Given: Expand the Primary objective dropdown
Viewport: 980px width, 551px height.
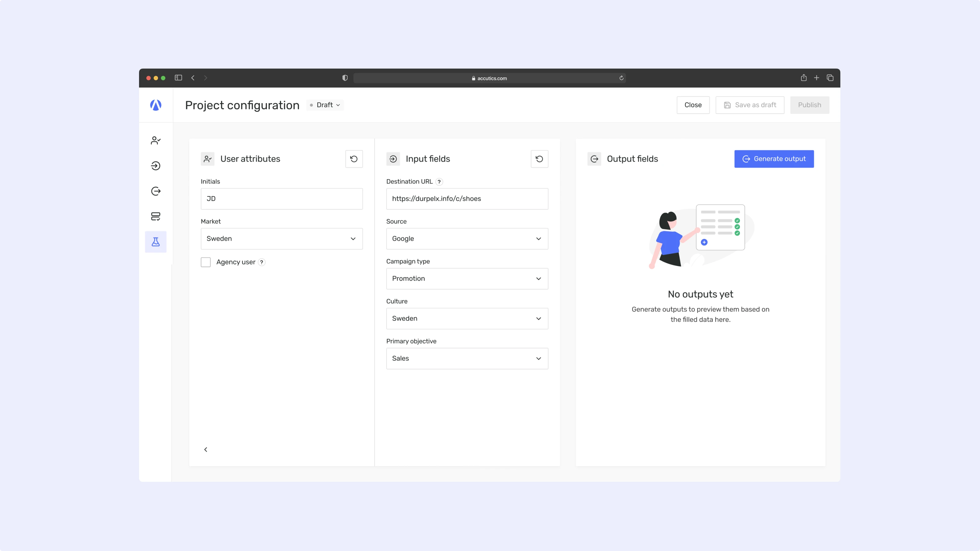Looking at the screenshot, I should 467,358.
